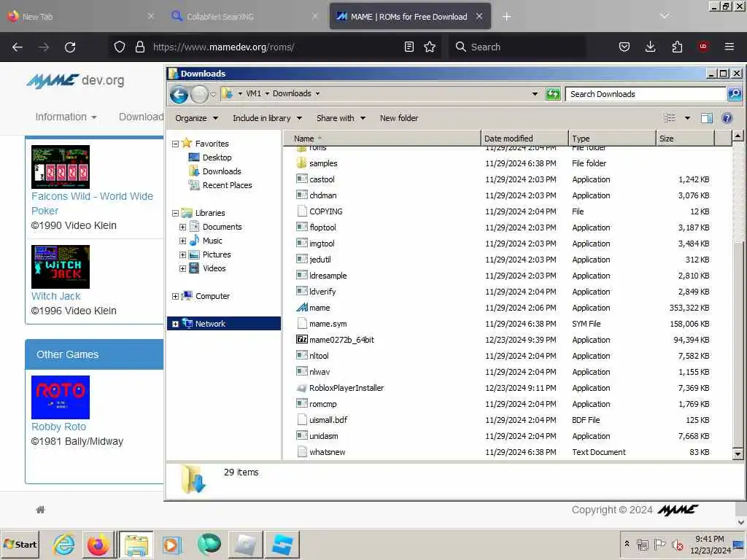Click the Search Downloads magnifier button
Image resolution: width=747 pixels, height=560 pixels.
click(x=735, y=94)
